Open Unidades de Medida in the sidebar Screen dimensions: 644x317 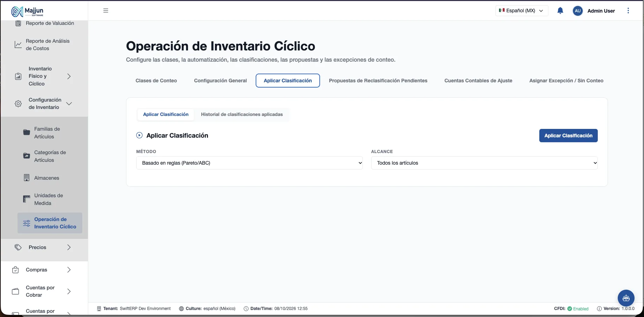pyautogui.click(x=49, y=199)
